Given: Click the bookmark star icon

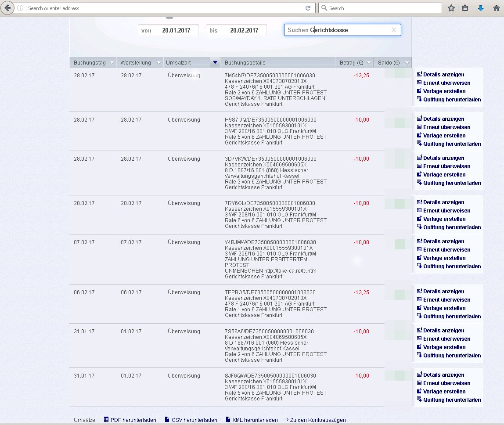Looking at the screenshot, I should click(451, 8).
